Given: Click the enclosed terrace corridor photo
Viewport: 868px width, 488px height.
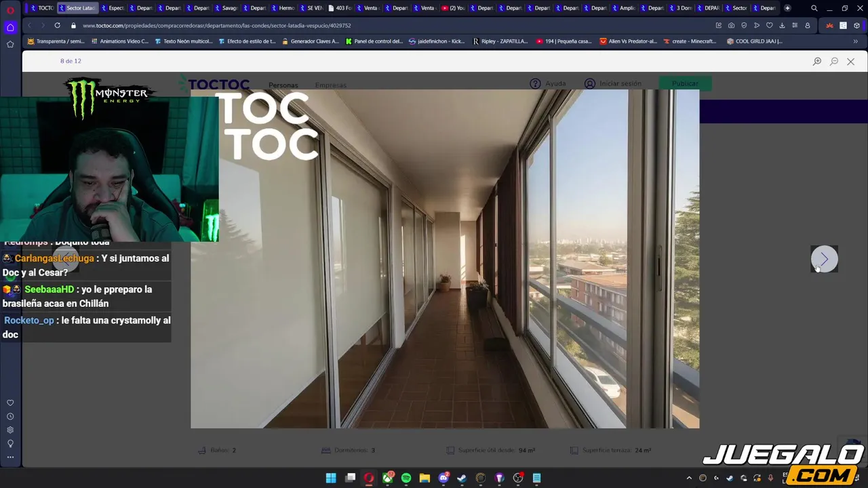Looking at the screenshot, I should pos(445,259).
